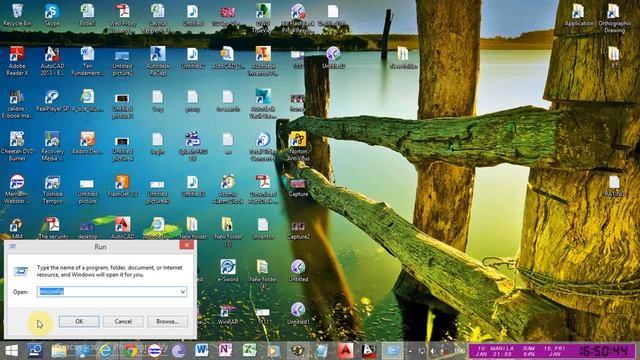Select the Capture image file icon
Viewport: 640px width, 360px height.
pos(298,187)
